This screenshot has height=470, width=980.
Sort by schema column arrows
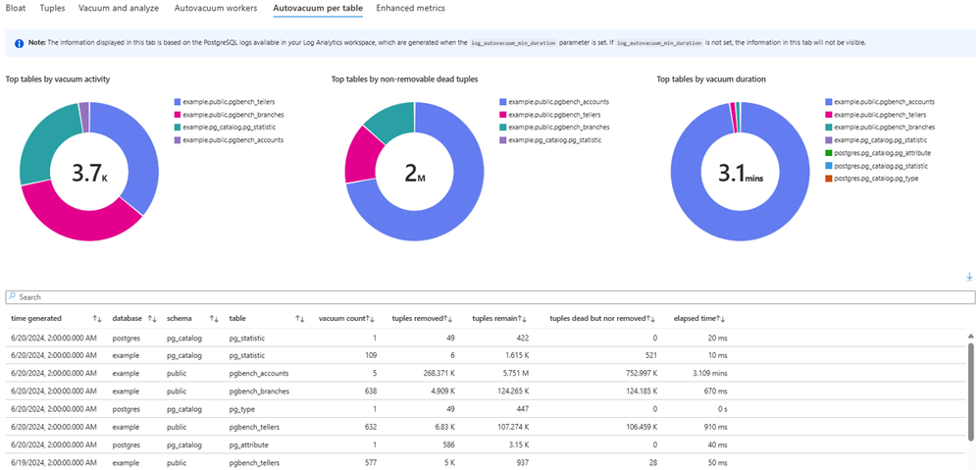(x=214, y=319)
